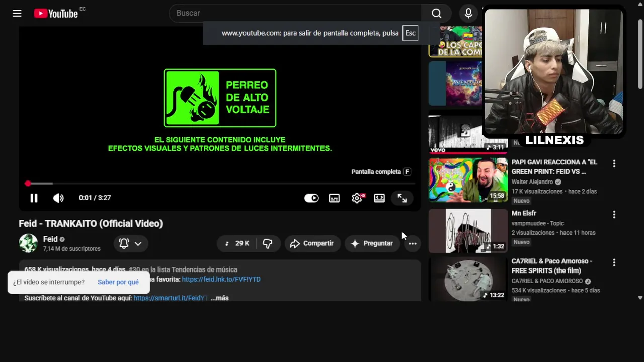This screenshot has width=644, height=362.
Task: Expand subscription notification dropdown chevron
Action: 138,243
